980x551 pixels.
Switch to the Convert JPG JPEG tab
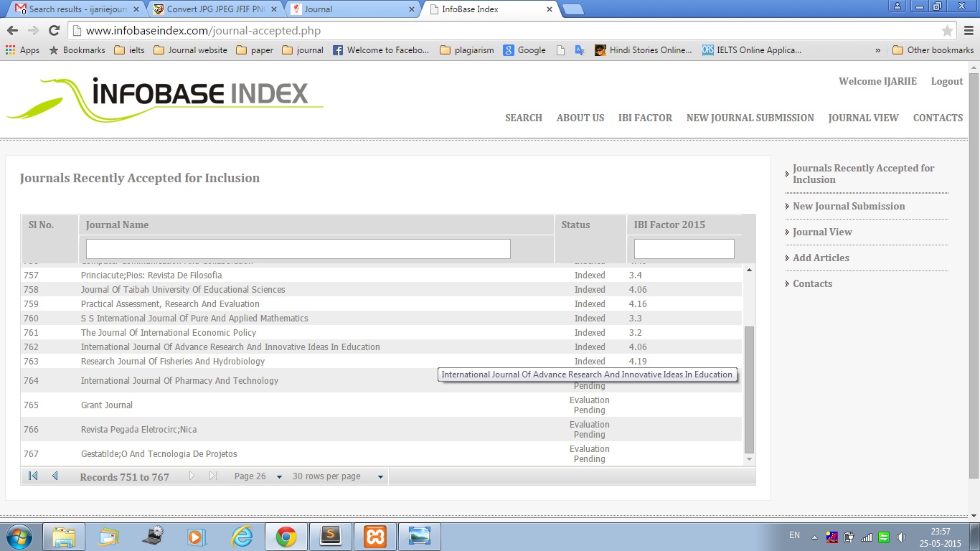click(x=215, y=9)
